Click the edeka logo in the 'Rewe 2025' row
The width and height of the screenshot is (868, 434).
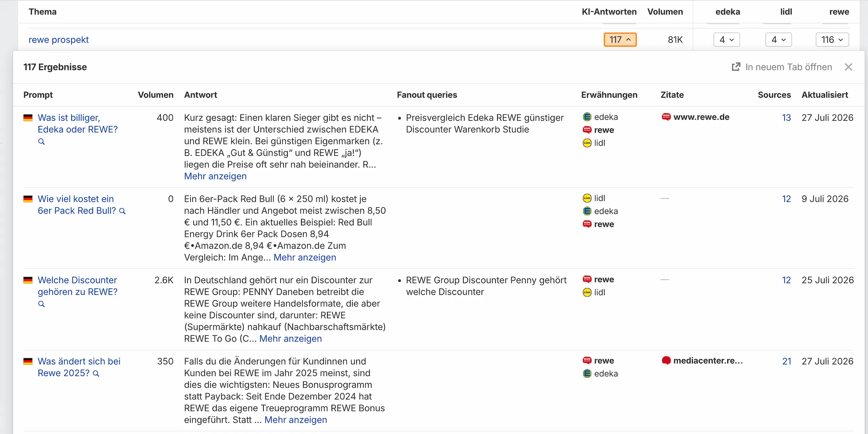click(587, 374)
